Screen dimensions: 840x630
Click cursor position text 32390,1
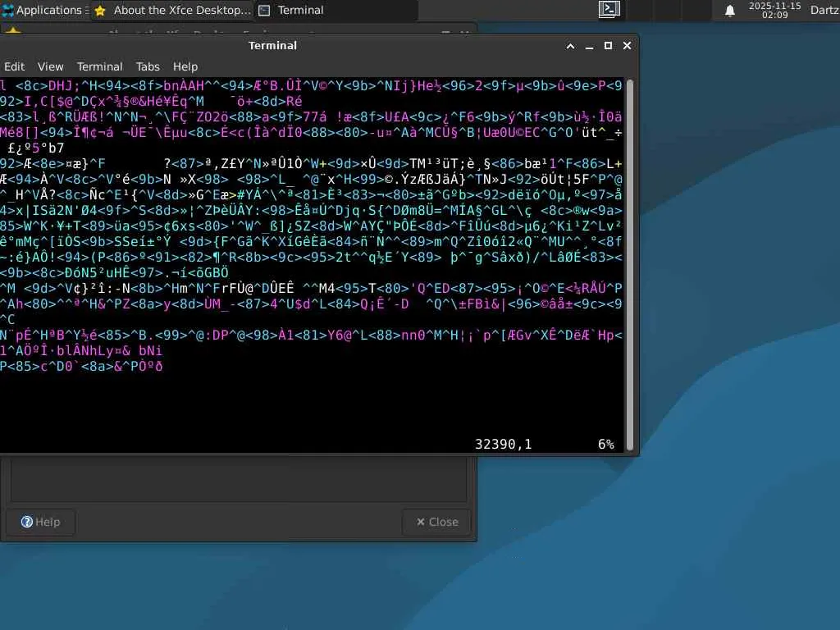pos(503,444)
